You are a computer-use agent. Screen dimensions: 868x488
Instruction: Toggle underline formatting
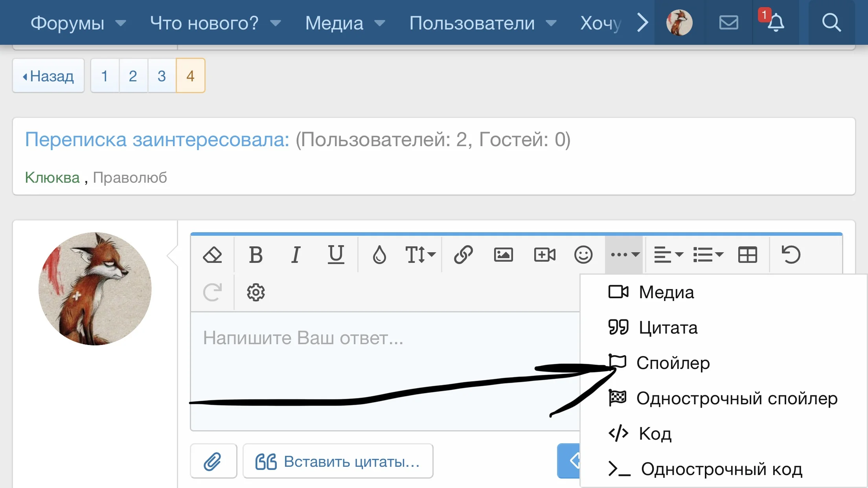click(336, 255)
